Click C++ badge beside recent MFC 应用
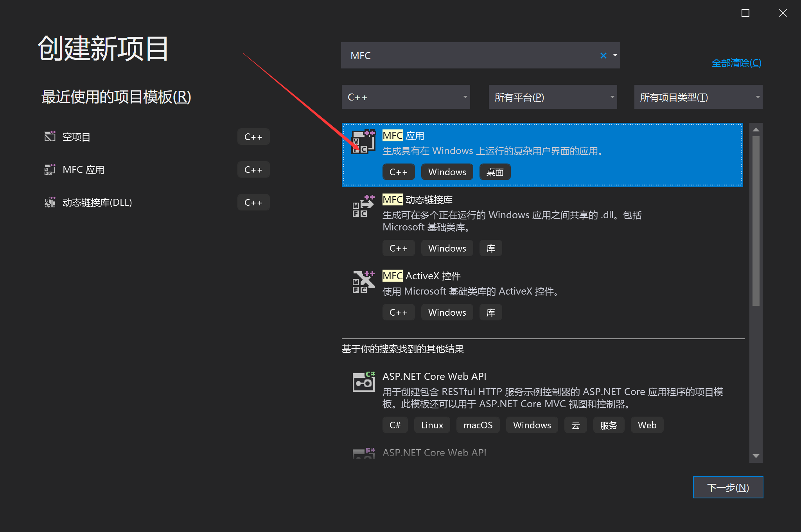The width and height of the screenshot is (801, 532). click(253, 169)
